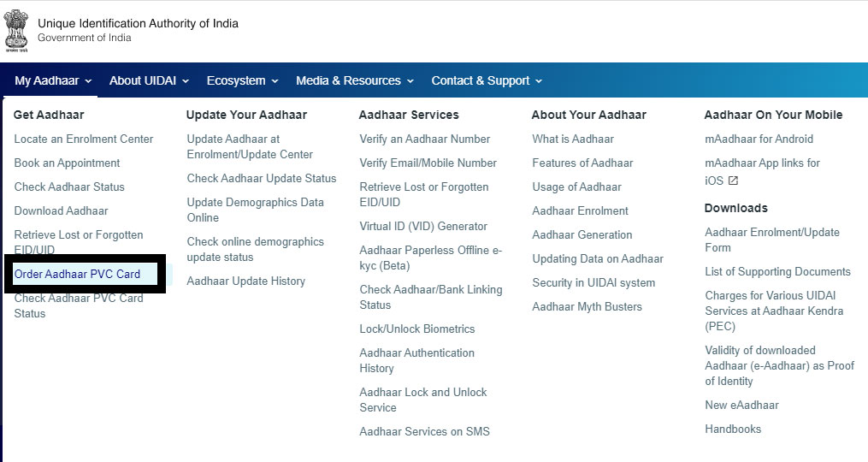The image size is (868, 462).
Task: Open Check Aadhaar PVC Card Status
Action: pyautogui.click(x=79, y=305)
